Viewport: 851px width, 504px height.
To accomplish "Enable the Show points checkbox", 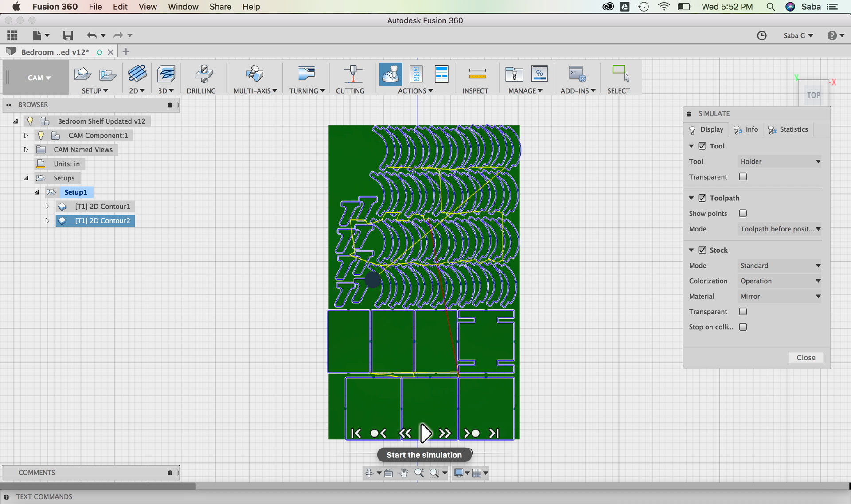I will pyautogui.click(x=743, y=213).
